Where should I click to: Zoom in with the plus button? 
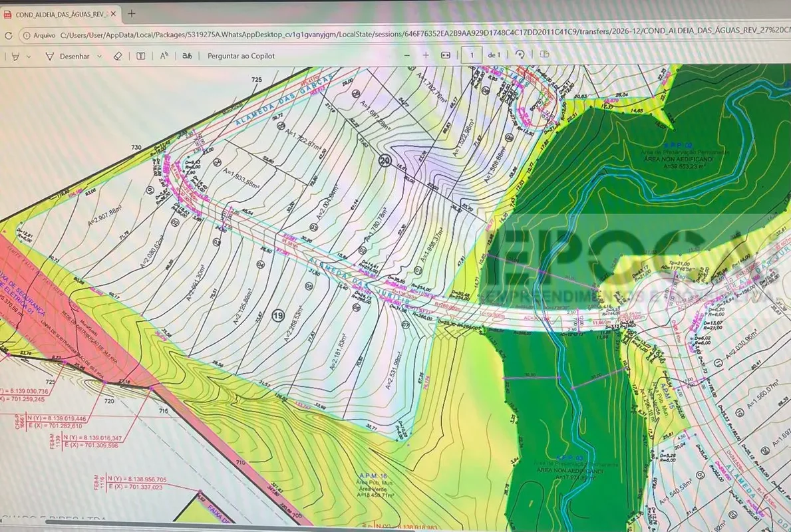click(x=426, y=55)
